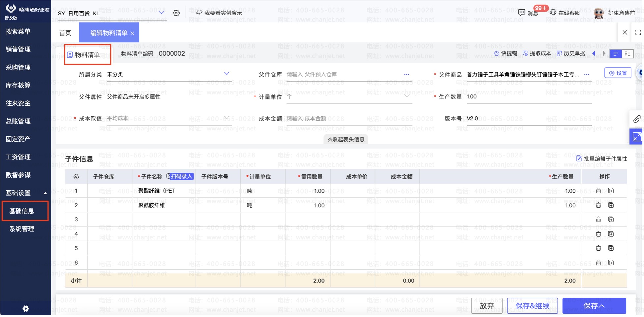The image size is (644, 317).
Task: Go to previous document with the left arrow
Action: click(x=594, y=53)
